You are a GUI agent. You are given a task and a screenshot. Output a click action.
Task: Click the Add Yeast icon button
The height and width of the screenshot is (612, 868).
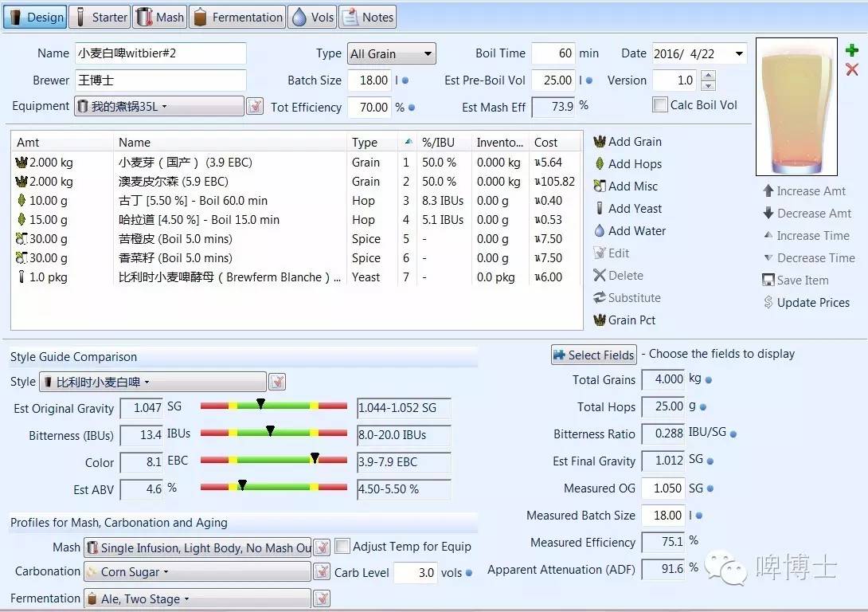(x=600, y=209)
